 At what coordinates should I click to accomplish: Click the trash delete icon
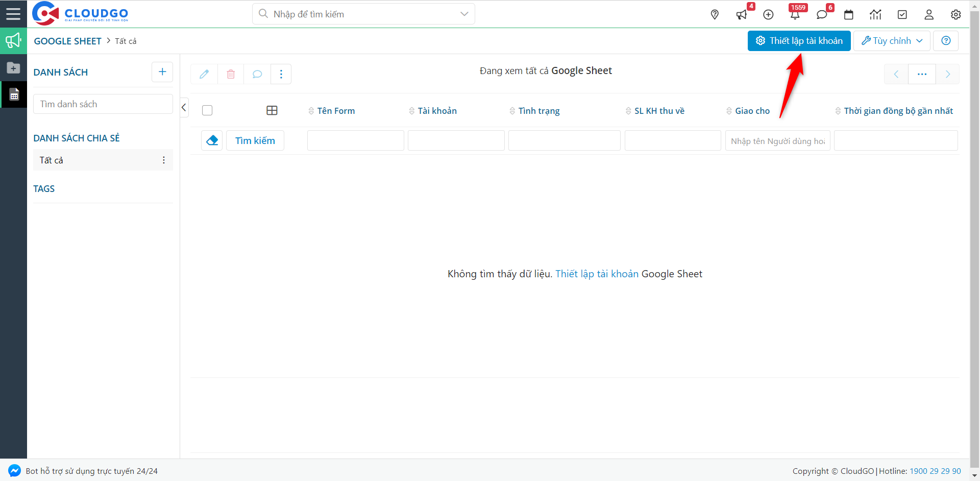[231, 74]
